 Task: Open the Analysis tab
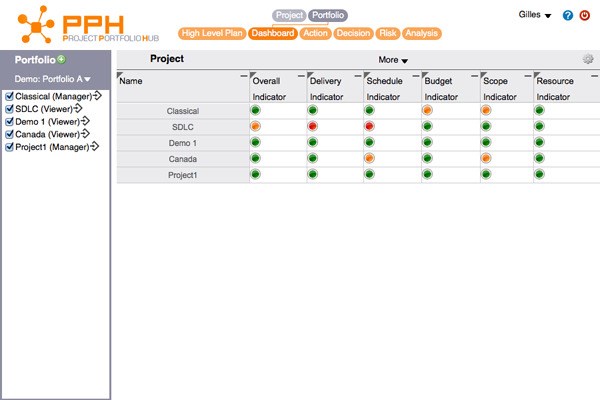(422, 33)
